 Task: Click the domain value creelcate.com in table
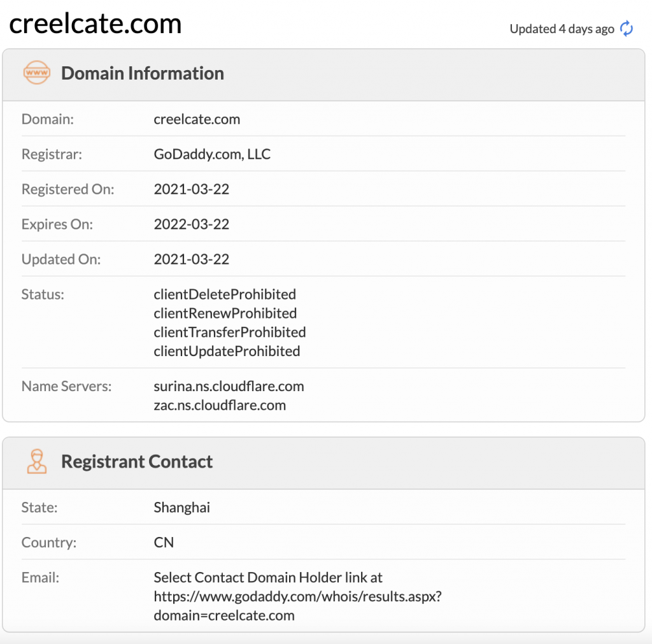coord(197,119)
